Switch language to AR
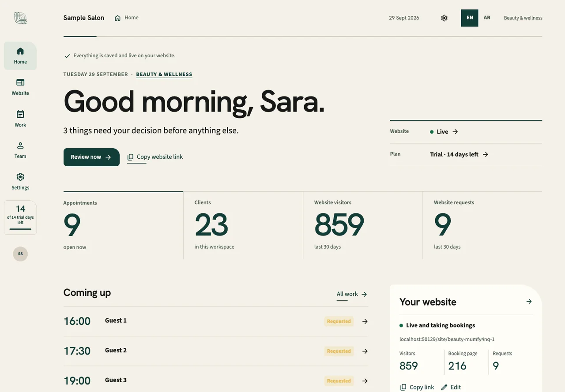This screenshot has height=392, width=565. (x=487, y=18)
